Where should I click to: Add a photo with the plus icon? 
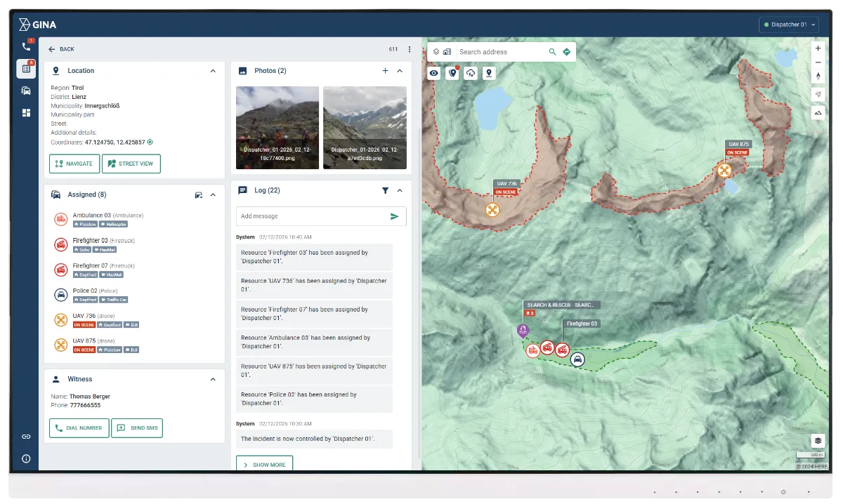click(x=385, y=71)
